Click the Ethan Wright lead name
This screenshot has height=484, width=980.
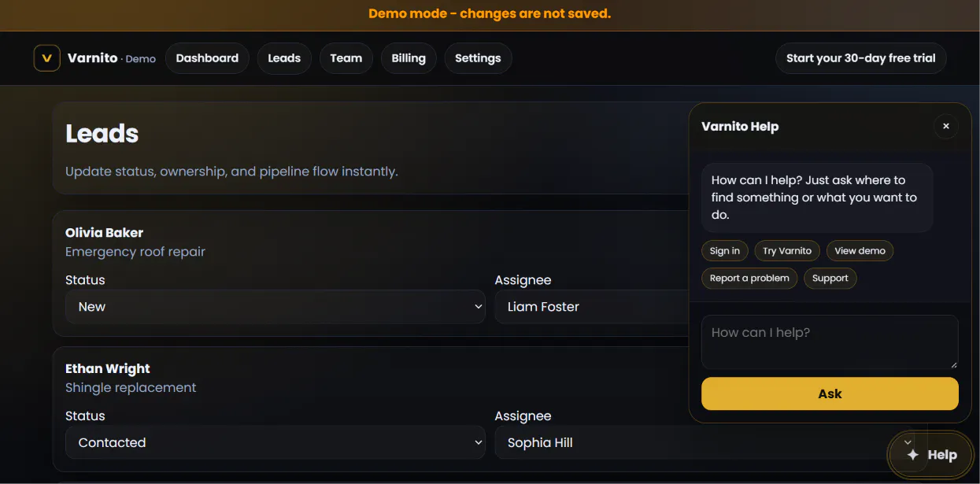108,369
